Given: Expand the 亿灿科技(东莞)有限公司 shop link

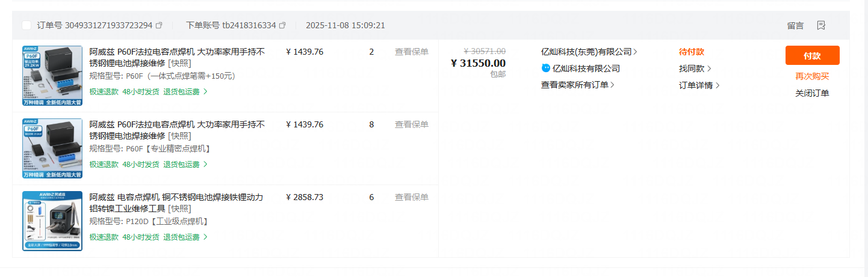Looking at the screenshot, I should (x=589, y=52).
